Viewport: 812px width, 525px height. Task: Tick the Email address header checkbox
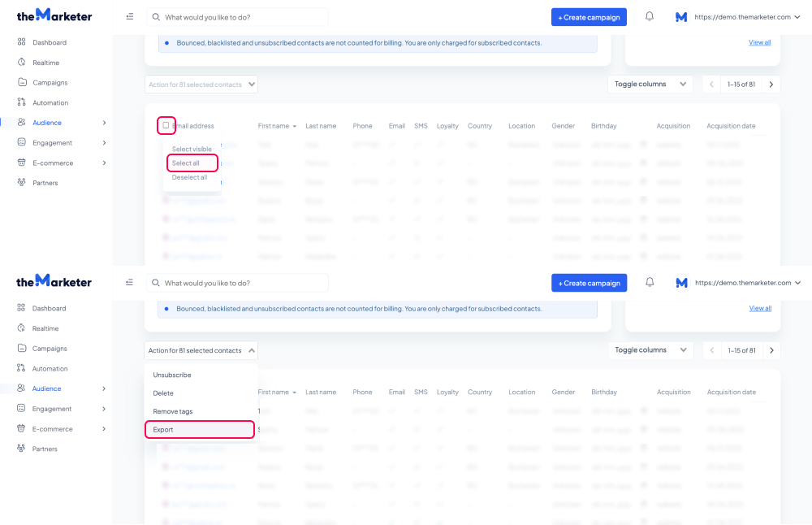click(x=166, y=125)
